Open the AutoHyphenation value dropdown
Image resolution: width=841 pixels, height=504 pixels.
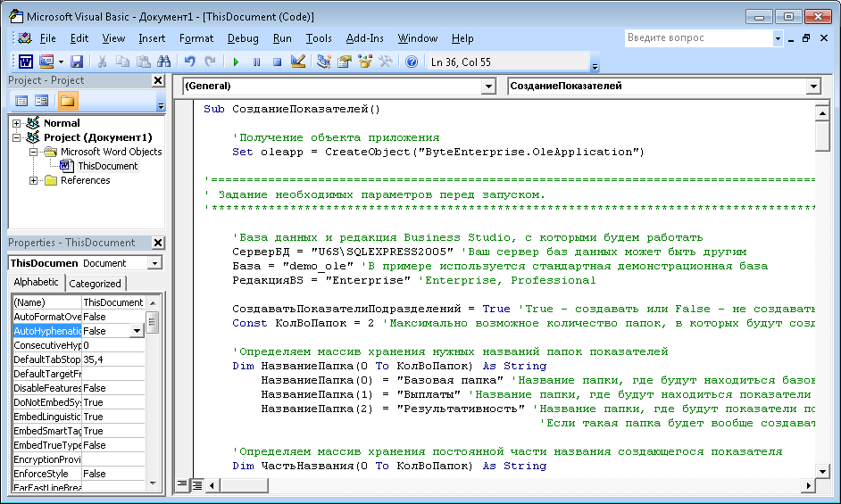point(136,331)
